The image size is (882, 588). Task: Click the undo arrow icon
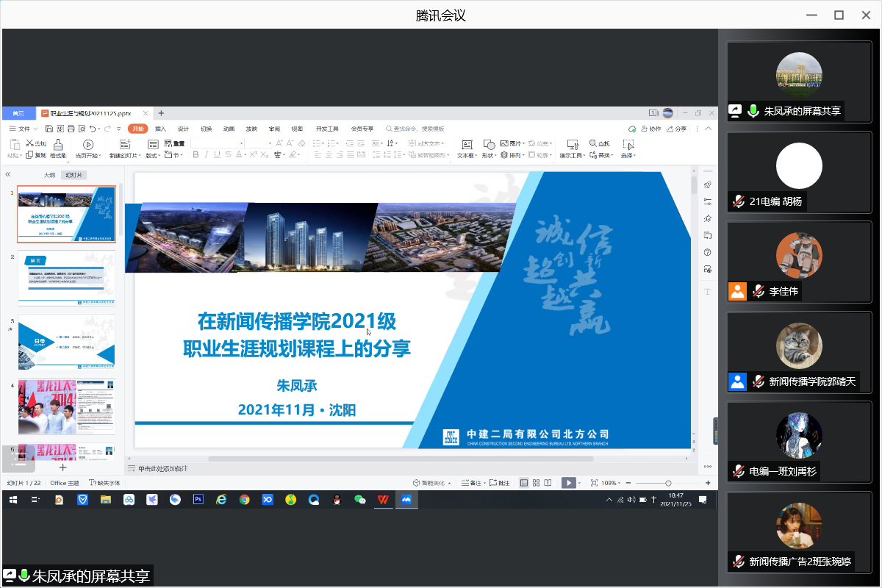click(93, 129)
